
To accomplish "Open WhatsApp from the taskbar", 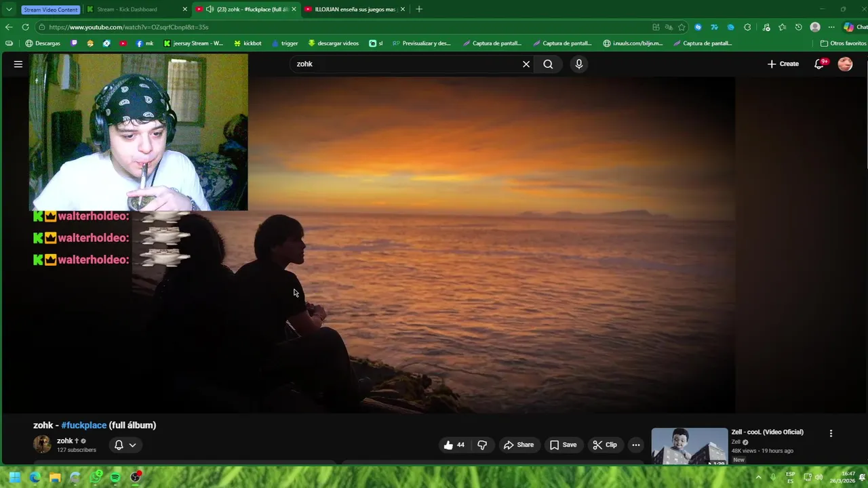I will click(95, 477).
